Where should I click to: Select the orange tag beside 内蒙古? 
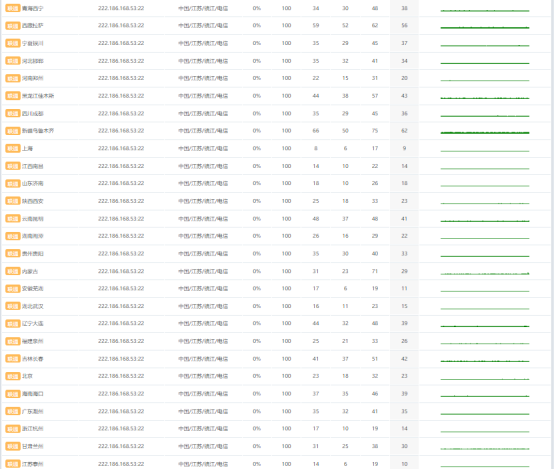point(13,271)
